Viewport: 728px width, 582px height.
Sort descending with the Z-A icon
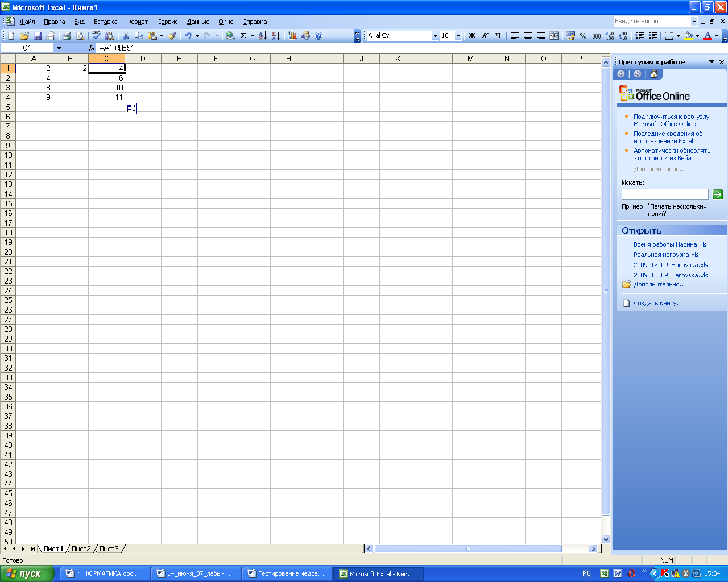pyautogui.click(x=276, y=36)
